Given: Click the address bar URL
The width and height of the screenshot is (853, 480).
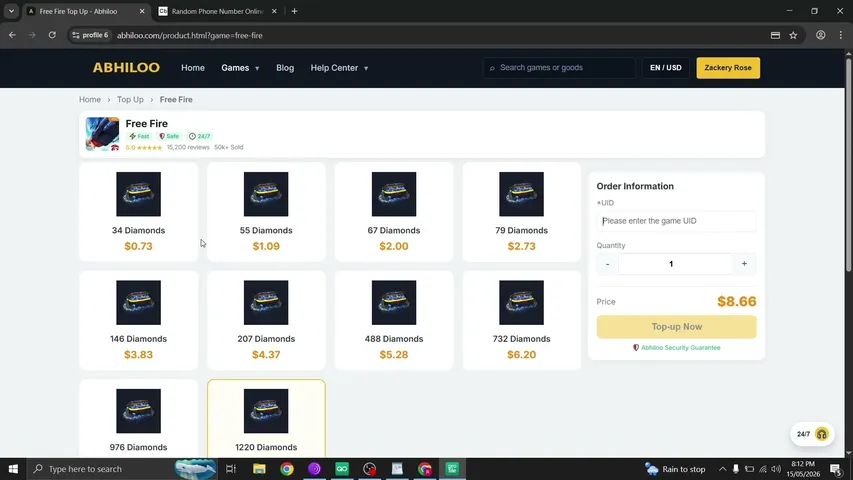Looking at the screenshot, I should click(x=190, y=35).
